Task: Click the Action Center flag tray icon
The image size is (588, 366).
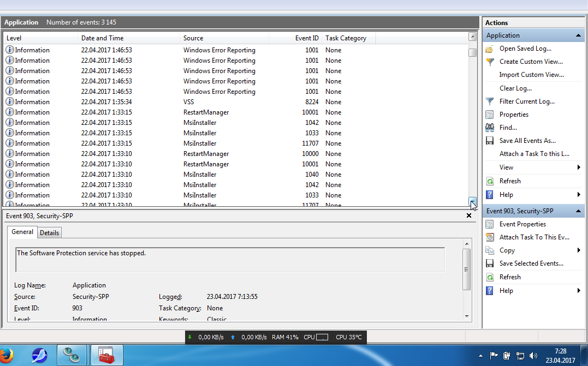Action: (494, 356)
